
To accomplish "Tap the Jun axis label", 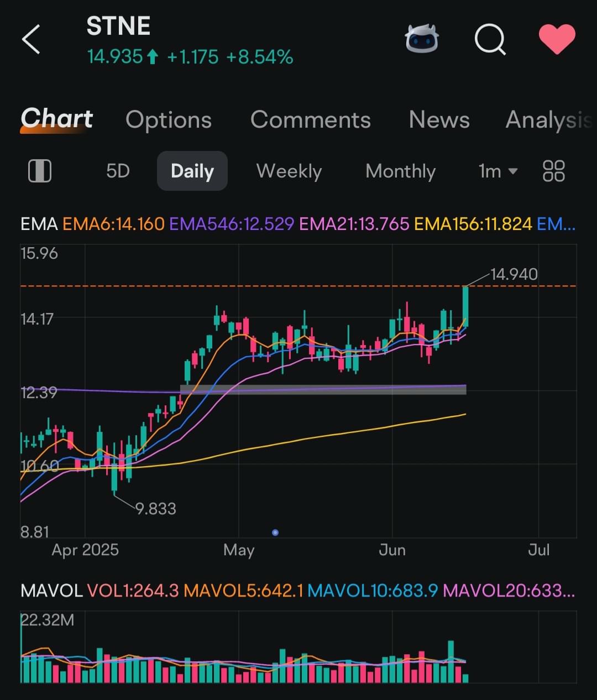I will (x=392, y=550).
